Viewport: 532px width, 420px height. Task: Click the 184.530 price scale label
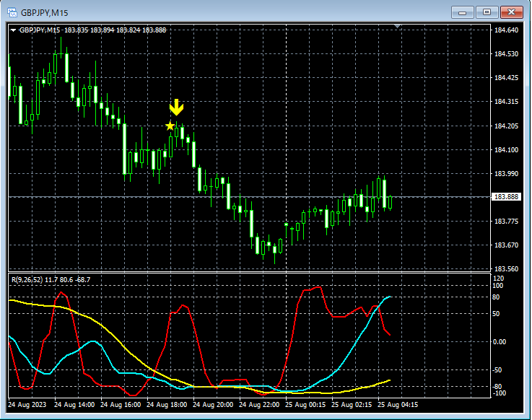coord(506,54)
